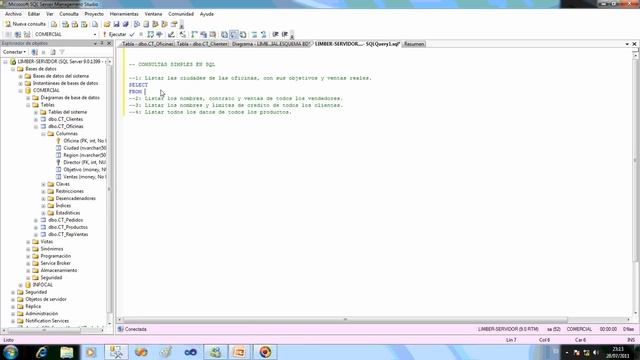Expand the Claves folder node
This screenshot has height=360, width=640.
tap(43, 184)
